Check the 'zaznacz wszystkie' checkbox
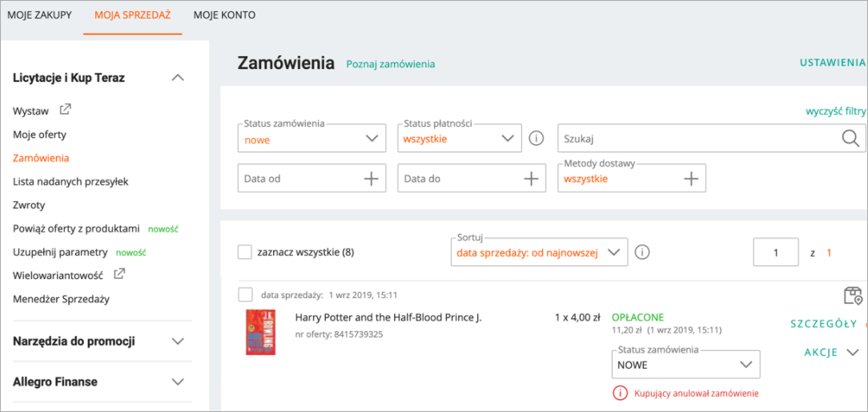 245,252
